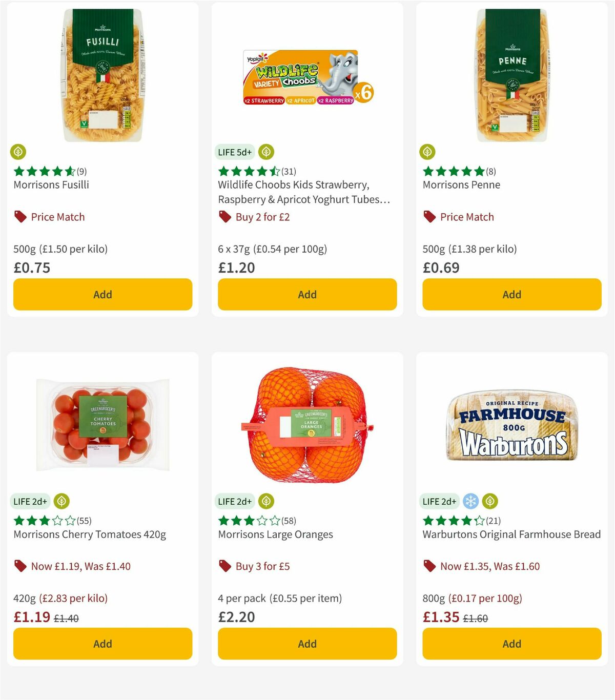Add Morrisons Large Oranges to basket
Image resolution: width=615 pixels, height=700 pixels.
[306, 644]
